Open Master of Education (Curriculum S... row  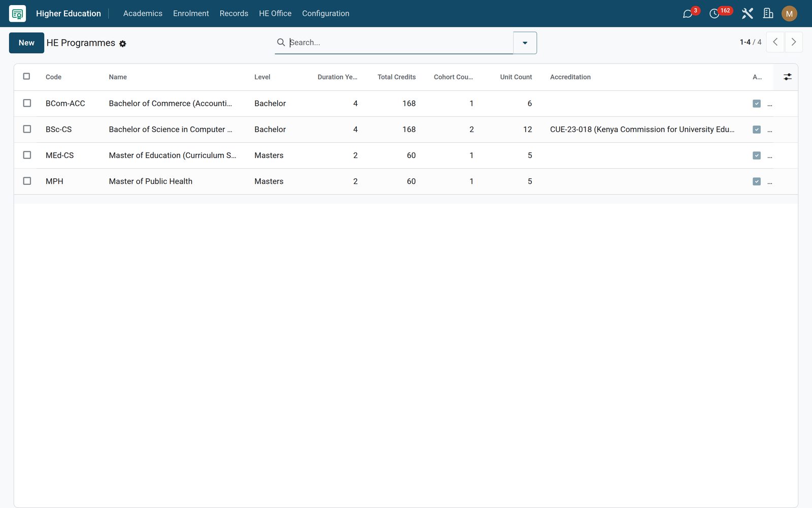coord(405,155)
